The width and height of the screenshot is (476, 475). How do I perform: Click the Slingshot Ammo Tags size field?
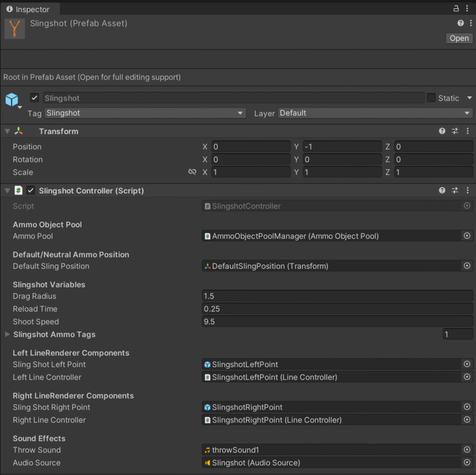click(x=458, y=334)
